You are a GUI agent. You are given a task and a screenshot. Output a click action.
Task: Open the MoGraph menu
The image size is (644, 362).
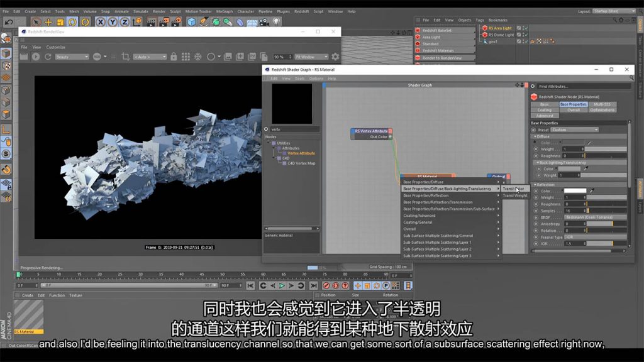[x=225, y=11]
